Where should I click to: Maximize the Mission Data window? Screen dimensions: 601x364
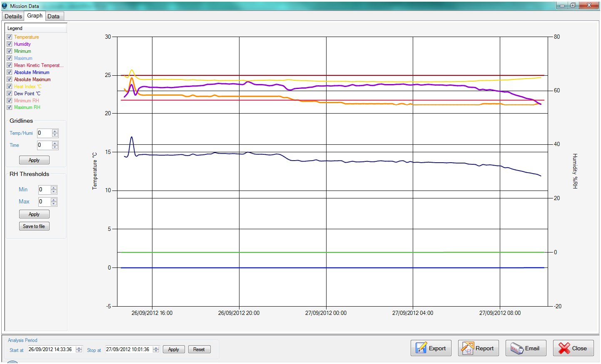[x=573, y=5]
